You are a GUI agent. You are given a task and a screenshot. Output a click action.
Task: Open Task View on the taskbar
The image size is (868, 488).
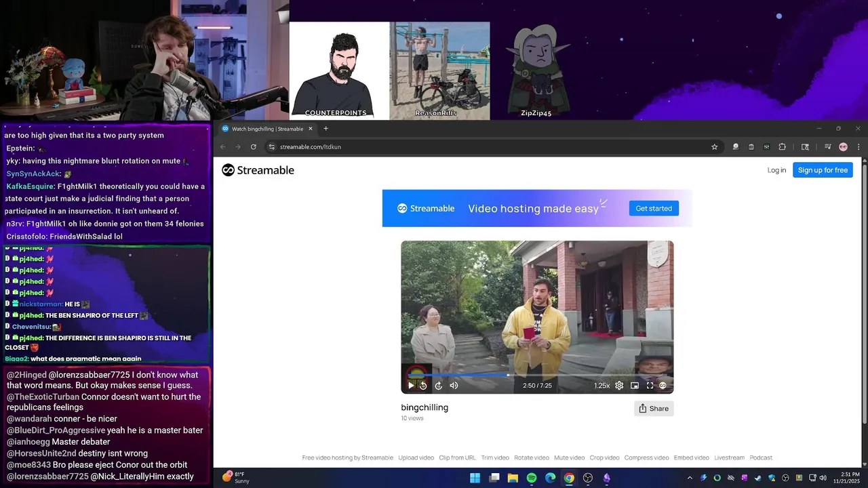pos(494,478)
